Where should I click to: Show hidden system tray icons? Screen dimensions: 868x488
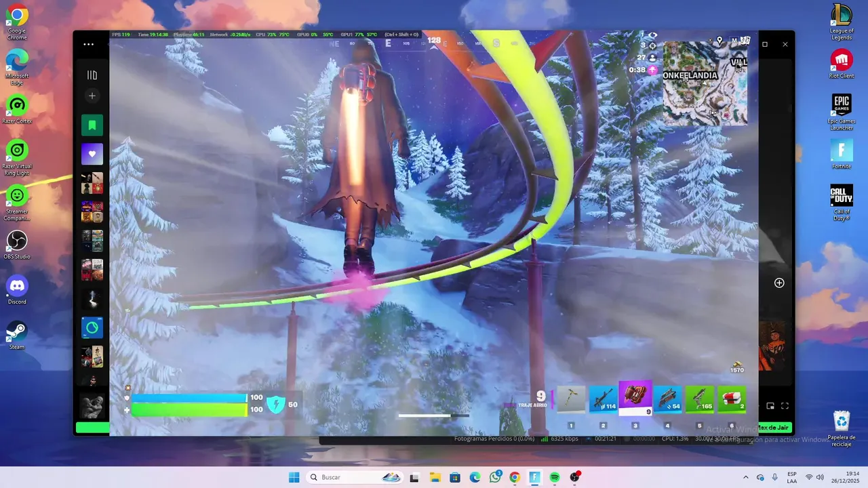tap(746, 477)
